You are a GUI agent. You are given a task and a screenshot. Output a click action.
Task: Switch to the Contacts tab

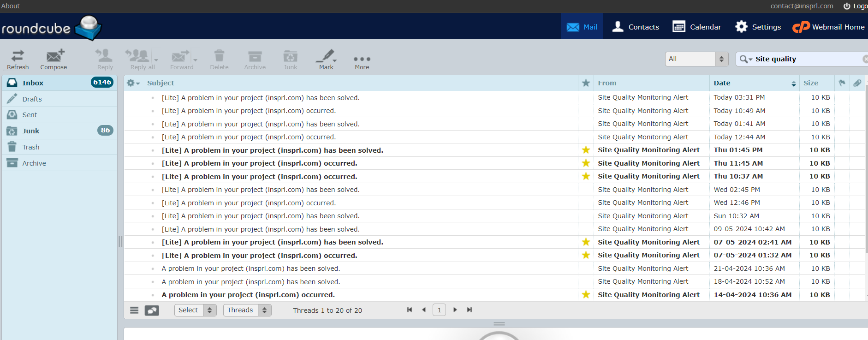tap(635, 27)
